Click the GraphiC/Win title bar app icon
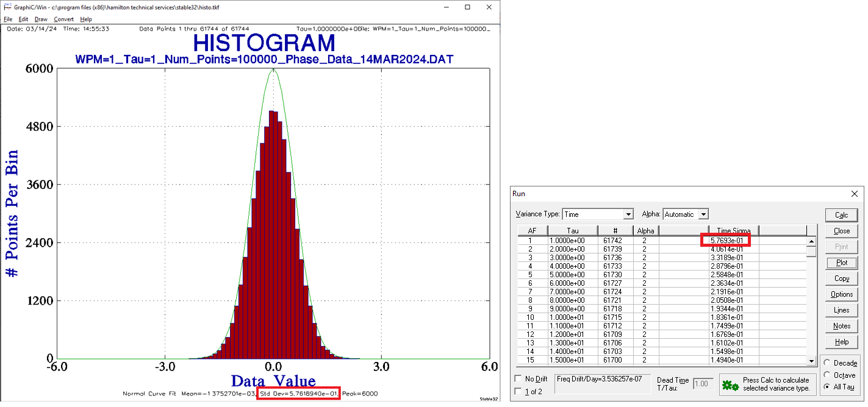The height and width of the screenshot is (407, 868). coord(7,7)
